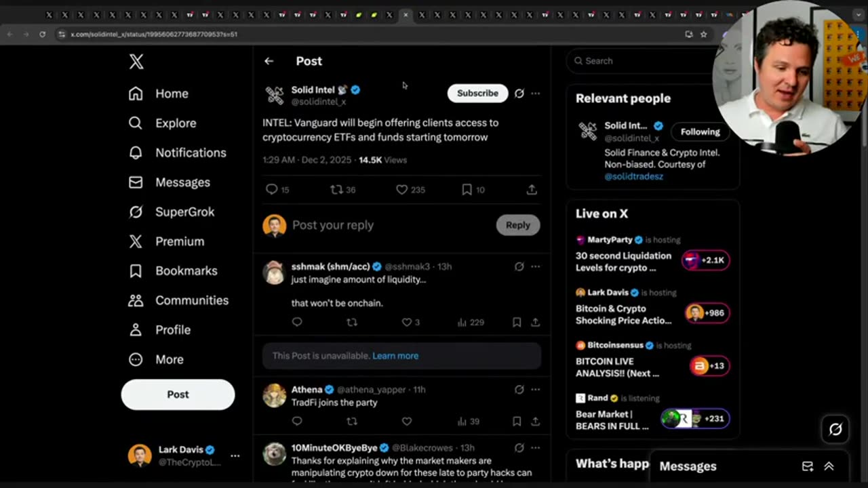Click Grok icon on Athena reply
Viewport: 868px width, 488px height.
pos(519,390)
